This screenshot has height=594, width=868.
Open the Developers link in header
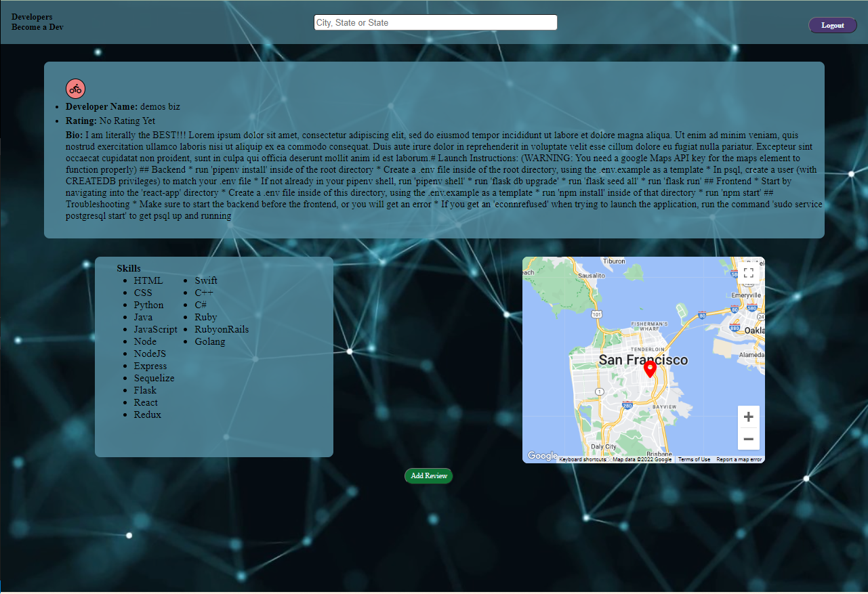tap(32, 17)
